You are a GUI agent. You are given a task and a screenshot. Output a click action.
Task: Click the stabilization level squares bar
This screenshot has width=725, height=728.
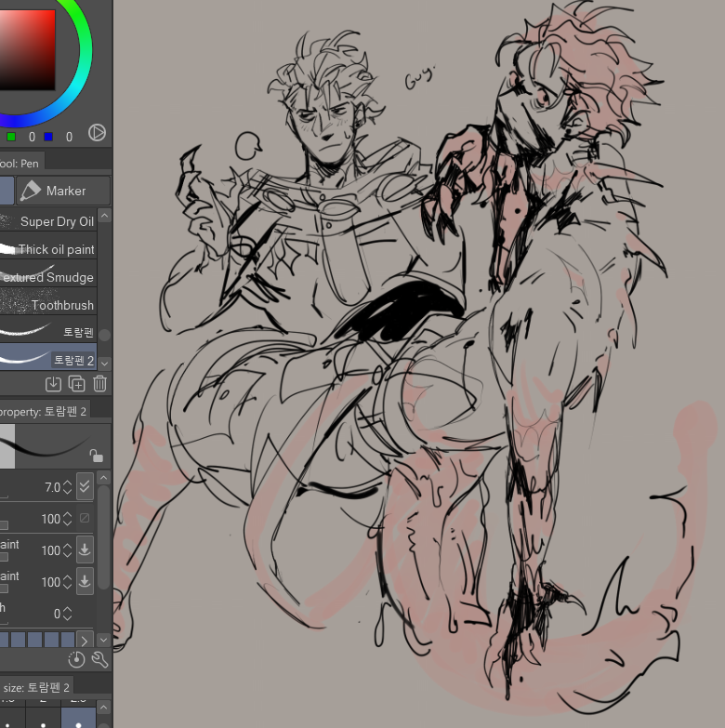point(37,640)
